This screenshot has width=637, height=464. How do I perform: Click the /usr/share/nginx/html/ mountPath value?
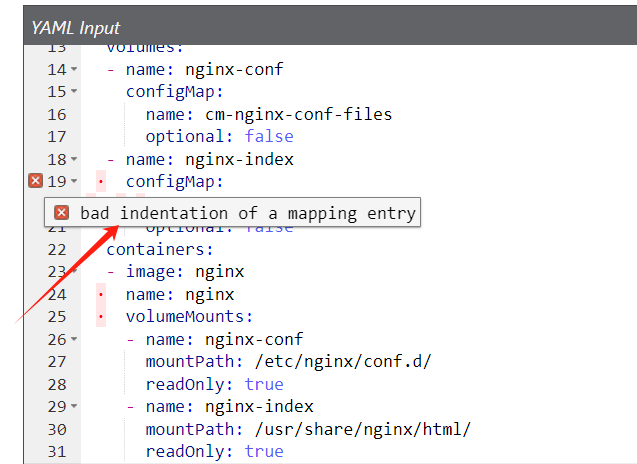tap(361, 429)
